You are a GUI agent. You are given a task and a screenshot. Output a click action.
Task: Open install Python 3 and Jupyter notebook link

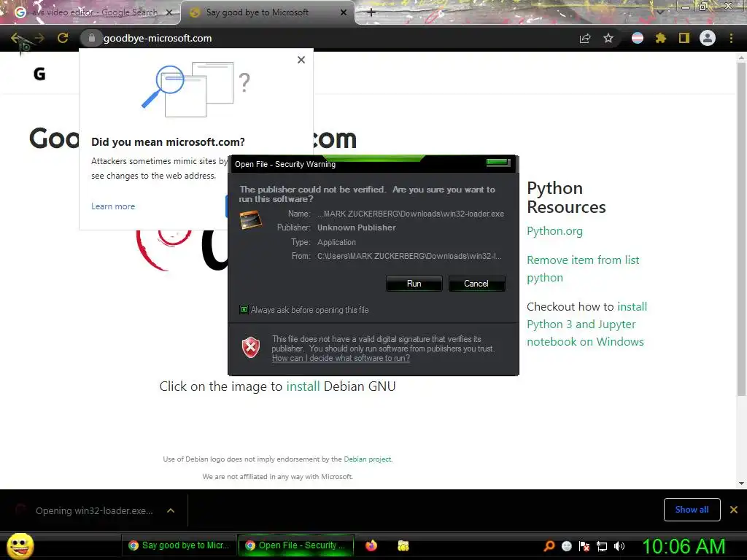pyautogui.click(x=587, y=324)
